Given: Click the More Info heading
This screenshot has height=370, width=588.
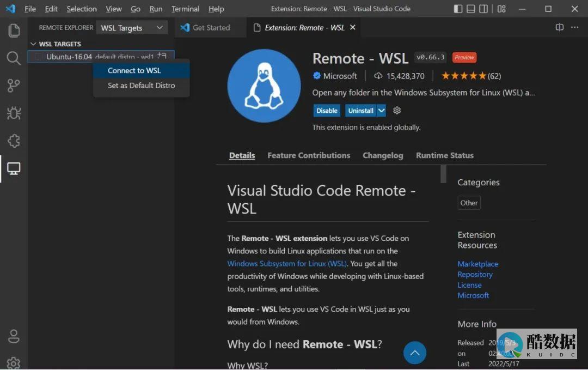Looking at the screenshot, I should tap(477, 324).
